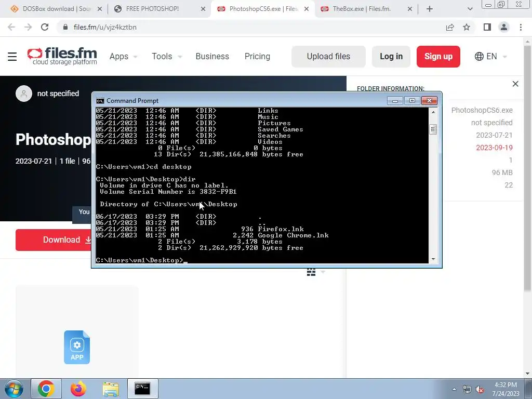Click the browser back arrow
The image size is (532, 399).
11,27
